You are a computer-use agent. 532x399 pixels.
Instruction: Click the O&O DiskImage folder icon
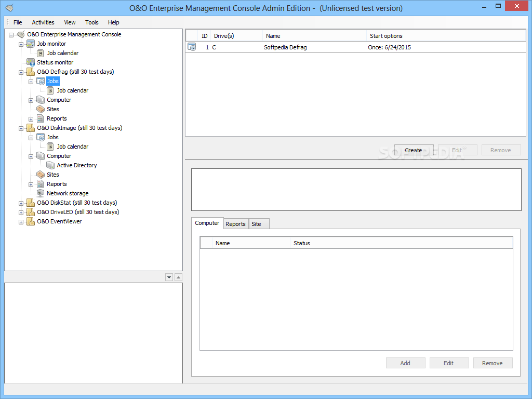click(31, 128)
